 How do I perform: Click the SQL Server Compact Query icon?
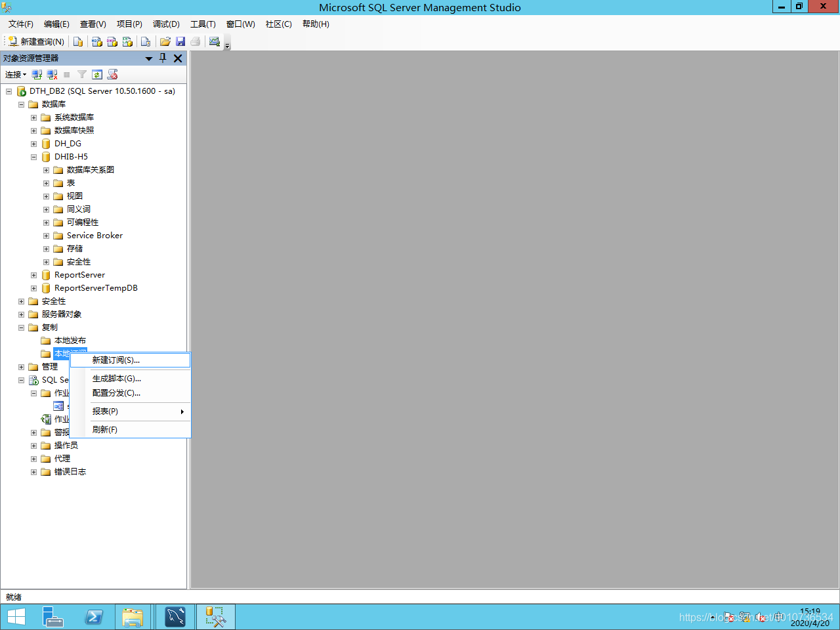(x=146, y=41)
